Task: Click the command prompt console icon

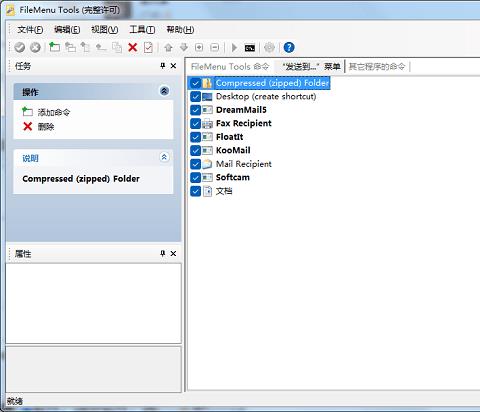Action: click(x=250, y=48)
